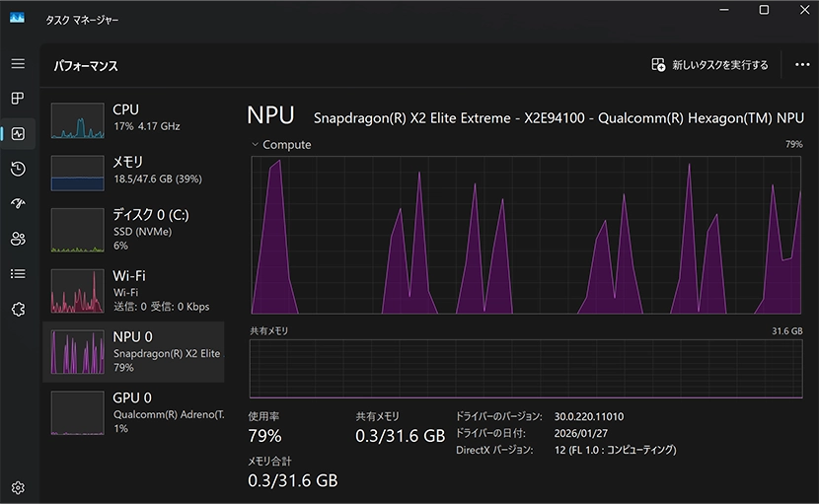
Task: Select the メモリ performance item
Action: tap(133, 173)
